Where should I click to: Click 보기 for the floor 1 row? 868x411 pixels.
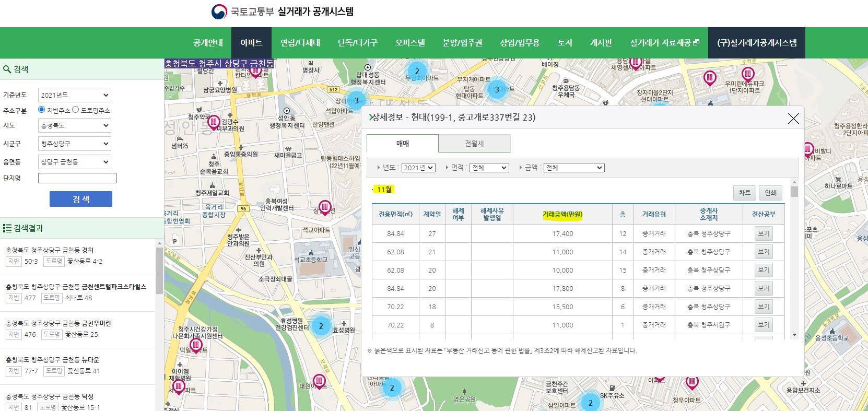click(x=764, y=325)
